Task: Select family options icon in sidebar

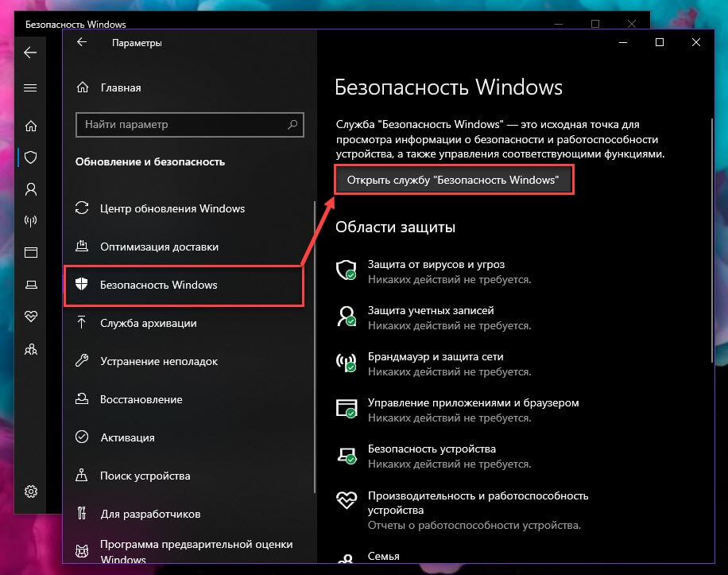Action: pos(31,349)
